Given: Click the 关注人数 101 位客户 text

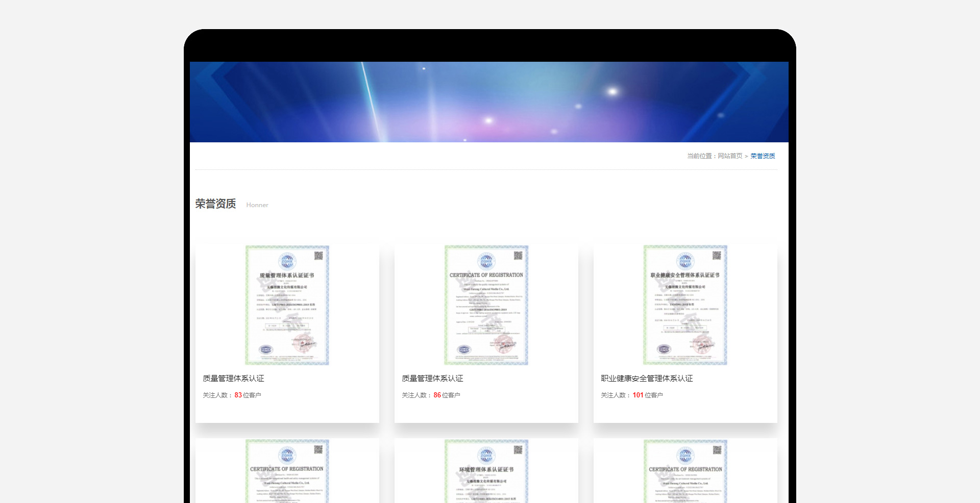Looking at the screenshot, I should pyautogui.click(x=632, y=395).
